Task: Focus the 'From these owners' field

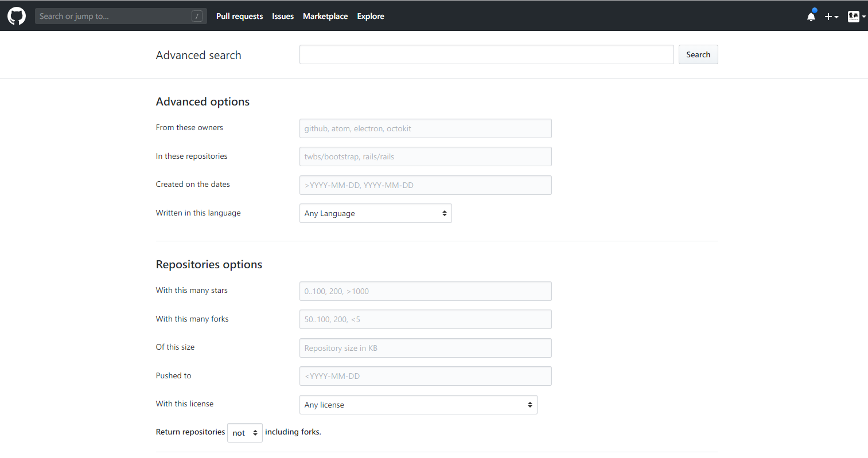Action: [x=426, y=128]
